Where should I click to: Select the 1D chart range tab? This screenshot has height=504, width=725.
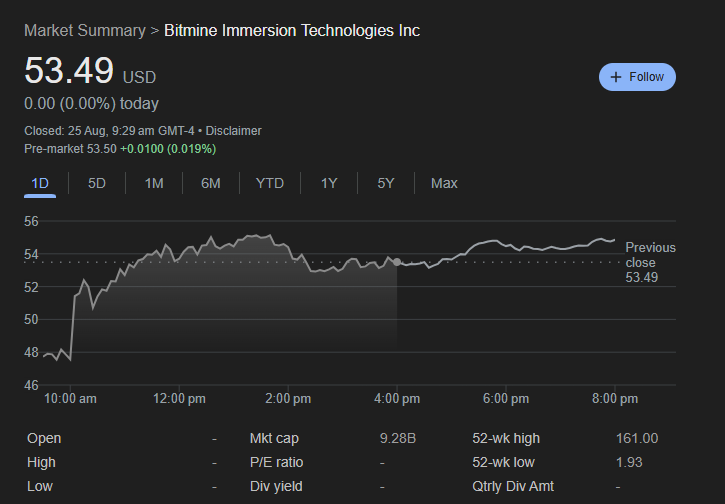(x=40, y=183)
